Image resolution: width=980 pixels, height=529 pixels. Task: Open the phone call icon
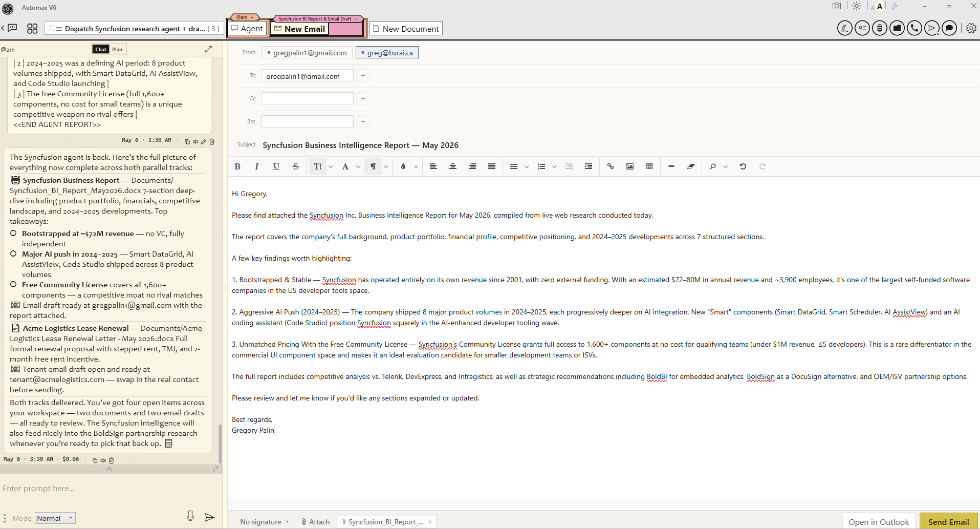914,28
